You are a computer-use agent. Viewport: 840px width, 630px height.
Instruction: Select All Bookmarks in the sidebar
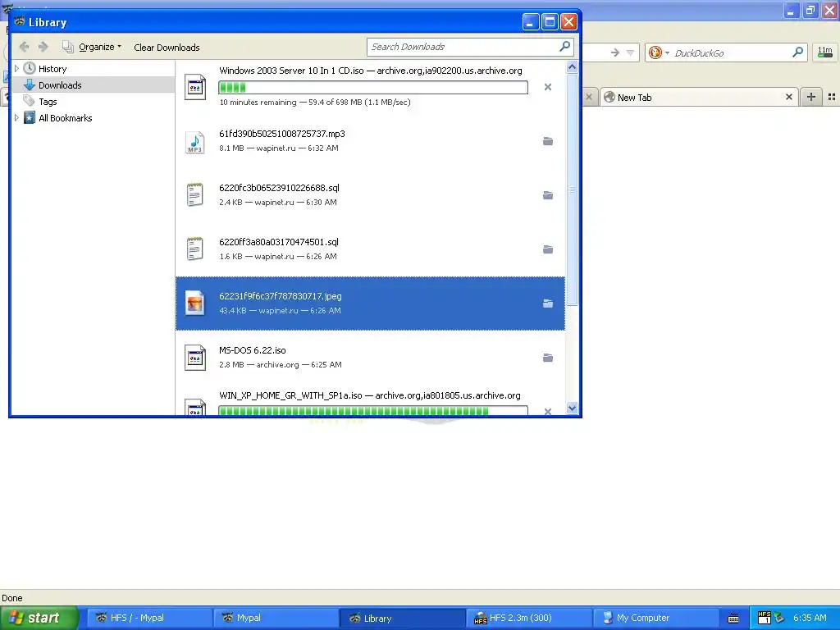click(x=66, y=118)
